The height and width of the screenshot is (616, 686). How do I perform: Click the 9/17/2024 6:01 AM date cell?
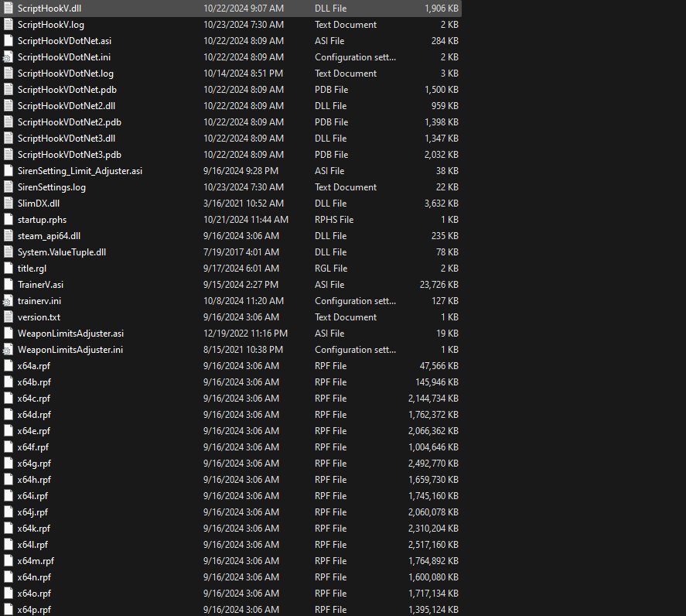coord(241,269)
